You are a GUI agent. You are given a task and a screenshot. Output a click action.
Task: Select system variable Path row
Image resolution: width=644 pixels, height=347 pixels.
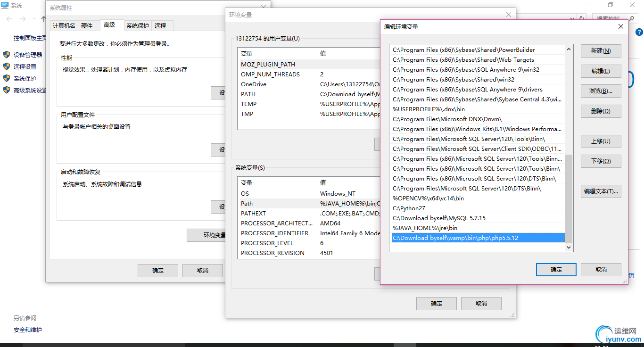[309, 204]
